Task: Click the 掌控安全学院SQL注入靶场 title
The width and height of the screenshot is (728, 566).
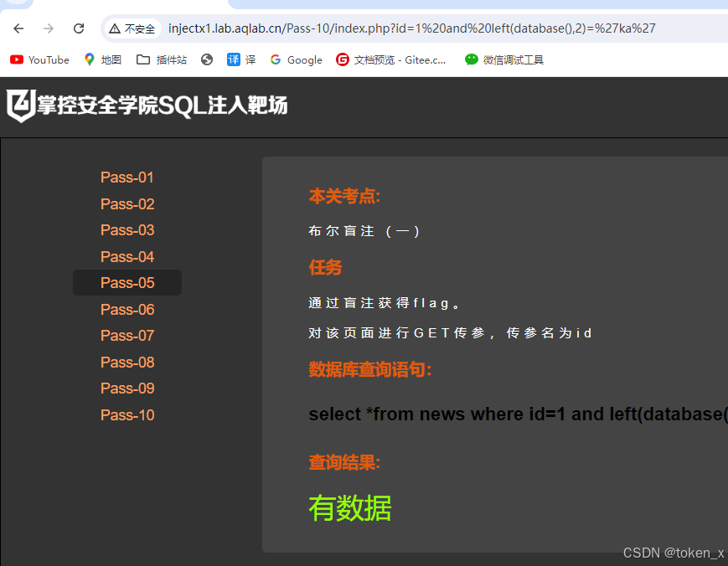Action: [x=163, y=105]
